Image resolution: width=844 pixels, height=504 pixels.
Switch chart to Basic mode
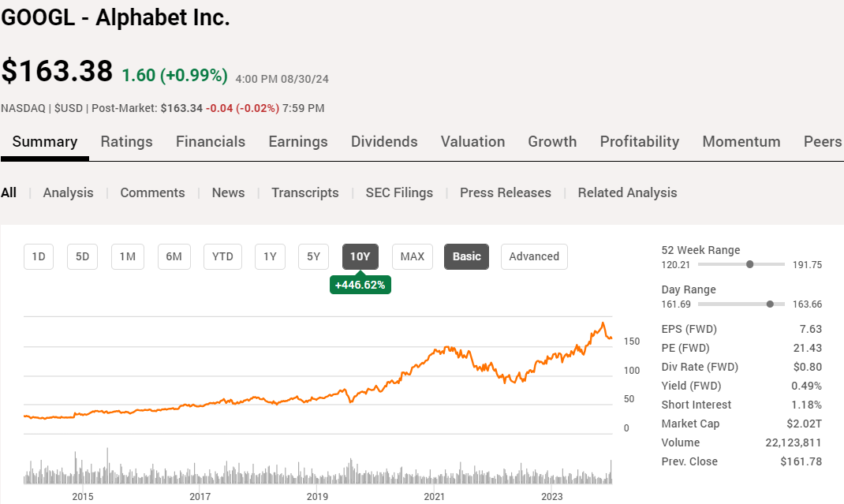(x=467, y=257)
